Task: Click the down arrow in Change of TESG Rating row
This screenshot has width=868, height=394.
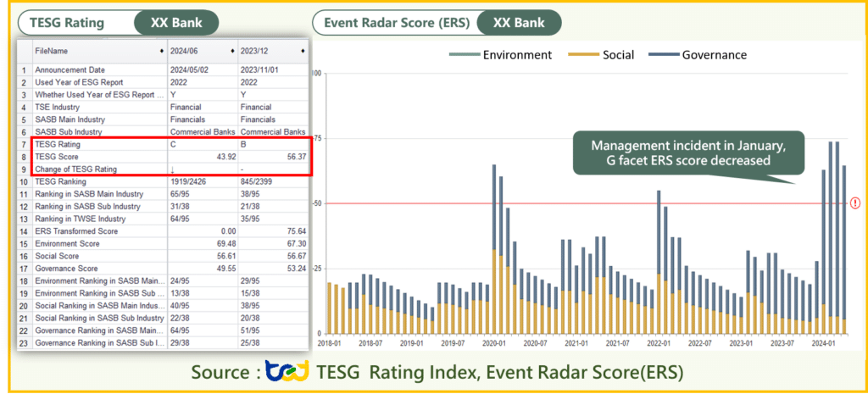Action: (173, 169)
